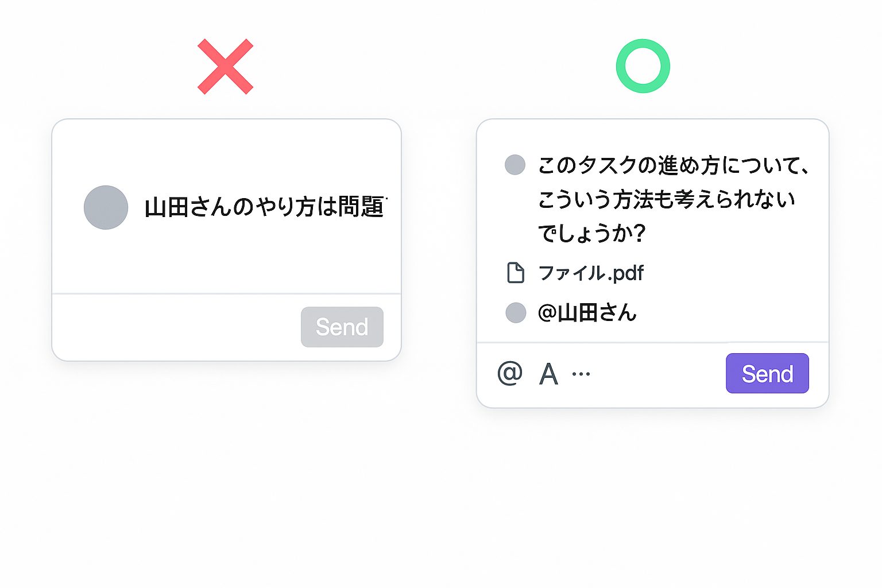Open the three-dots more options

[x=581, y=374]
